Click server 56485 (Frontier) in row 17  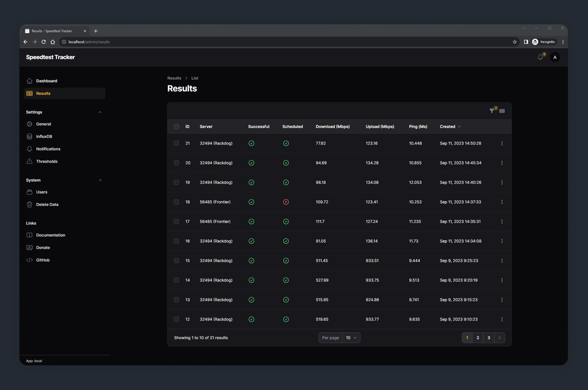(x=215, y=221)
